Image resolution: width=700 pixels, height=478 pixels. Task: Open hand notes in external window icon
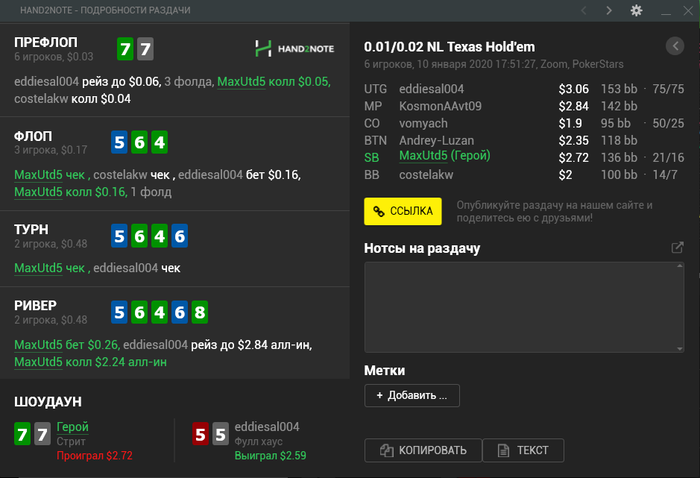(x=678, y=248)
